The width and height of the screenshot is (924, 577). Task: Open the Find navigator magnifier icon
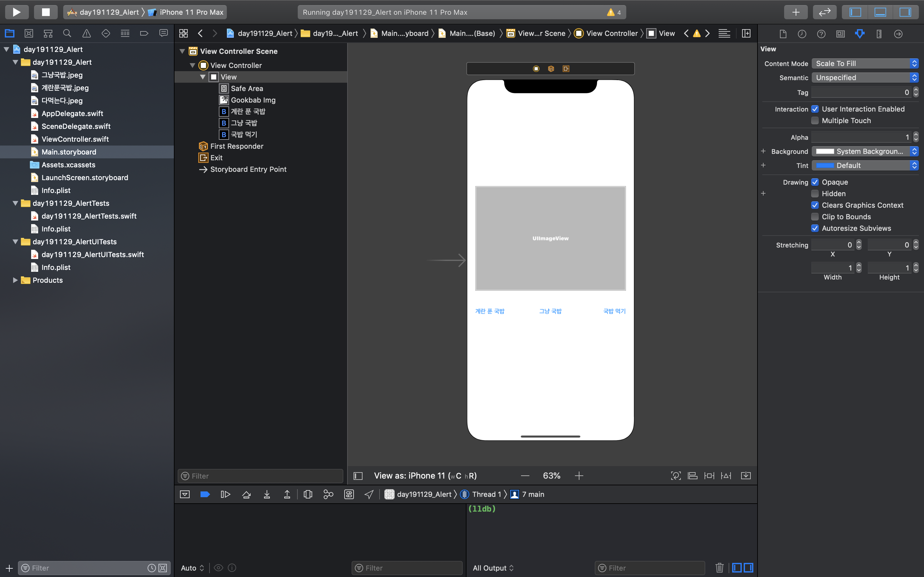tap(67, 34)
